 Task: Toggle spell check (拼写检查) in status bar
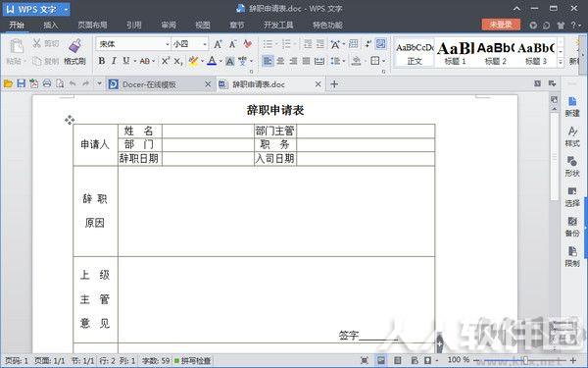point(192,360)
